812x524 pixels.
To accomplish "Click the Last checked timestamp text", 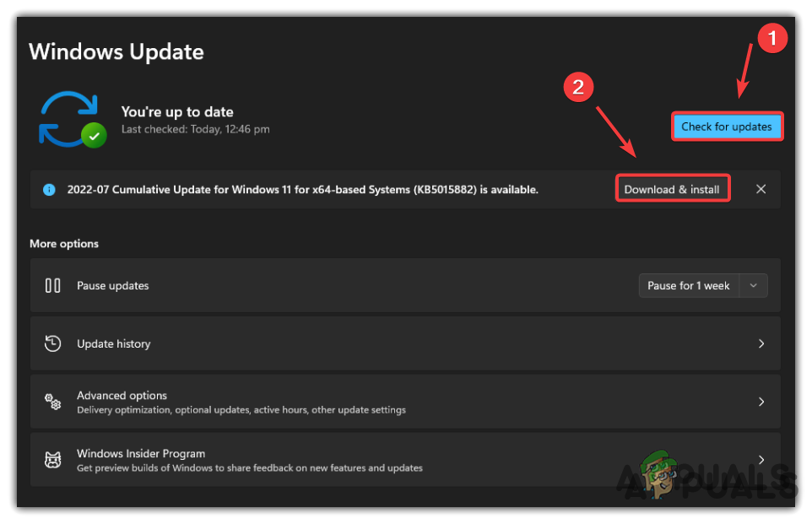I will coord(195,128).
